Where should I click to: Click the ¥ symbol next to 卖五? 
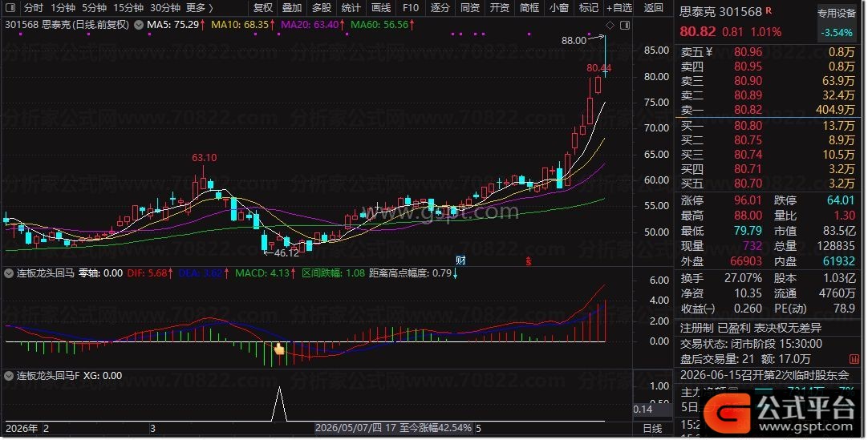point(709,52)
